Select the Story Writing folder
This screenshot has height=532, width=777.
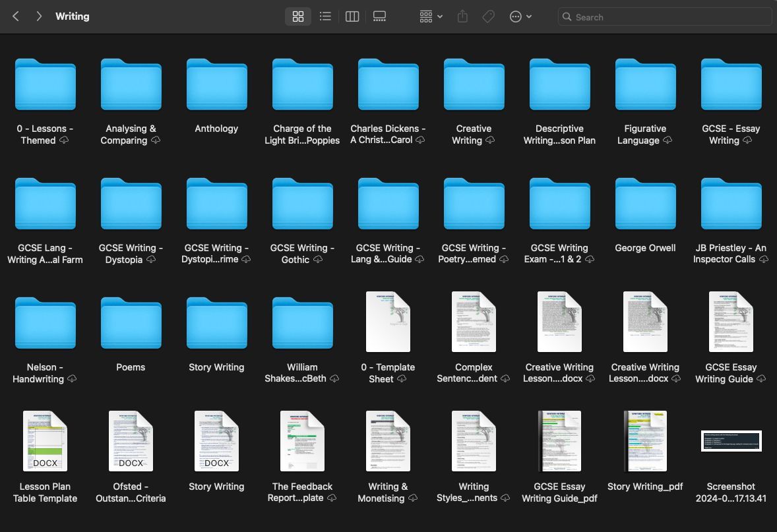coord(216,323)
